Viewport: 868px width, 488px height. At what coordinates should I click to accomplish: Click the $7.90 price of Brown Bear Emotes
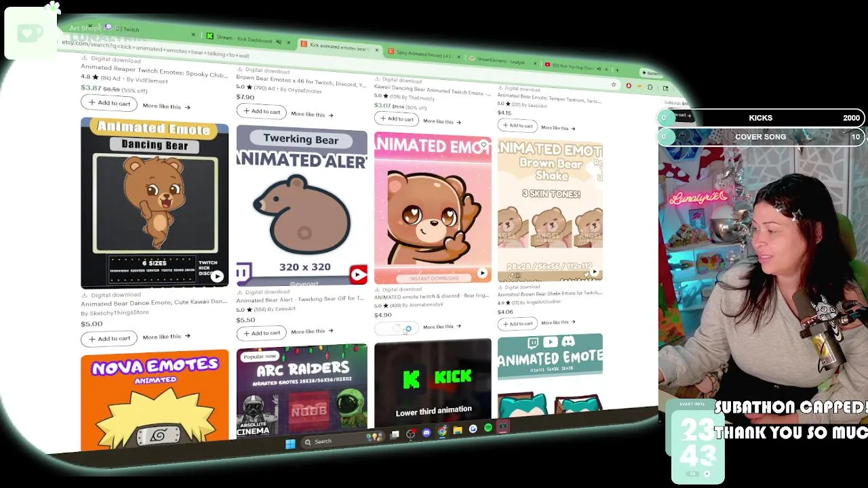(x=245, y=97)
